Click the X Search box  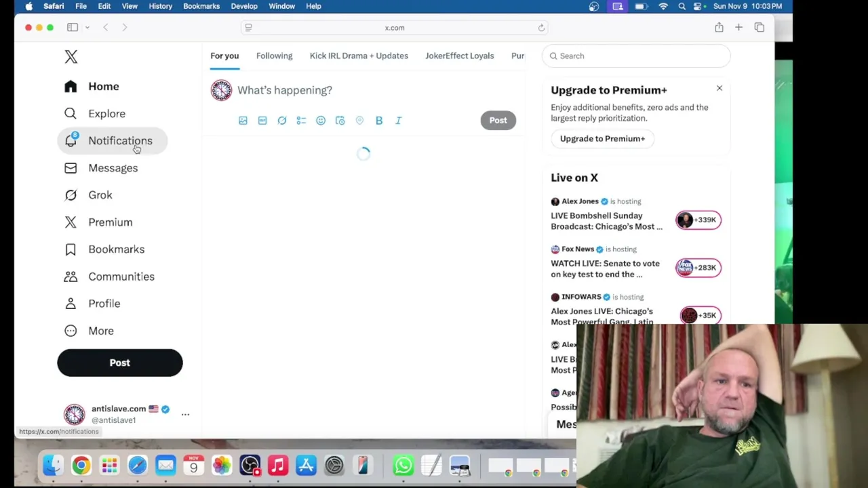(636, 56)
